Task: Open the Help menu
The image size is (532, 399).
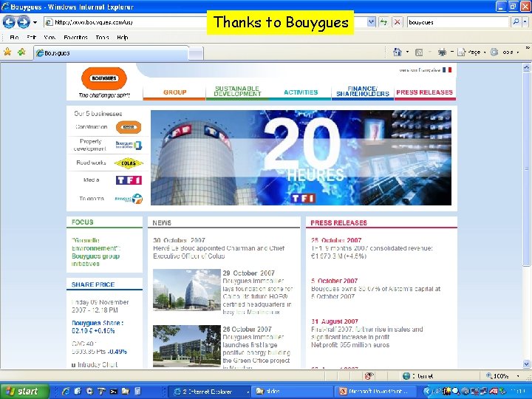Action: 123,38
